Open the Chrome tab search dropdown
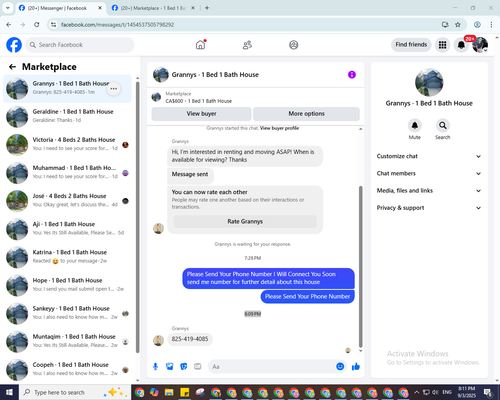The height and width of the screenshot is (400, 500). pyautogui.click(x=8, y=8)
